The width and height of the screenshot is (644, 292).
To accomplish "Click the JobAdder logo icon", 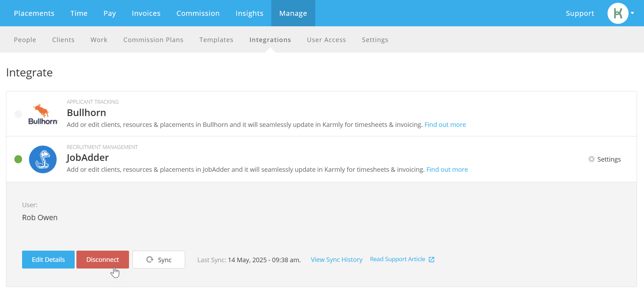I will pyautogui.click(x=43, y=159).
